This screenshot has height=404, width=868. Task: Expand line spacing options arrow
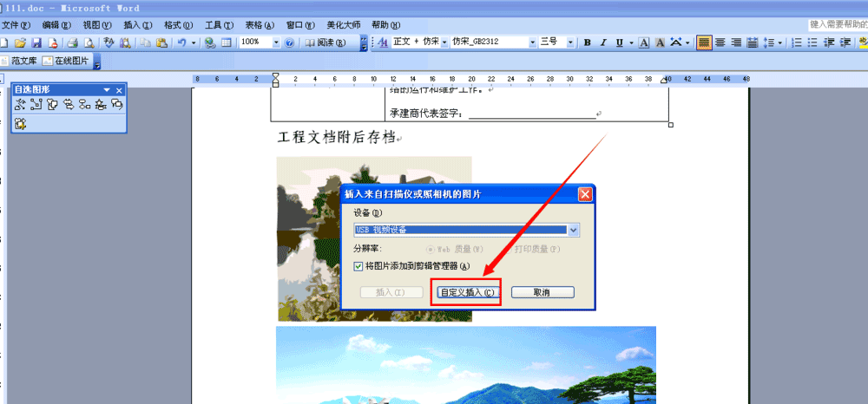coord(780,42)
